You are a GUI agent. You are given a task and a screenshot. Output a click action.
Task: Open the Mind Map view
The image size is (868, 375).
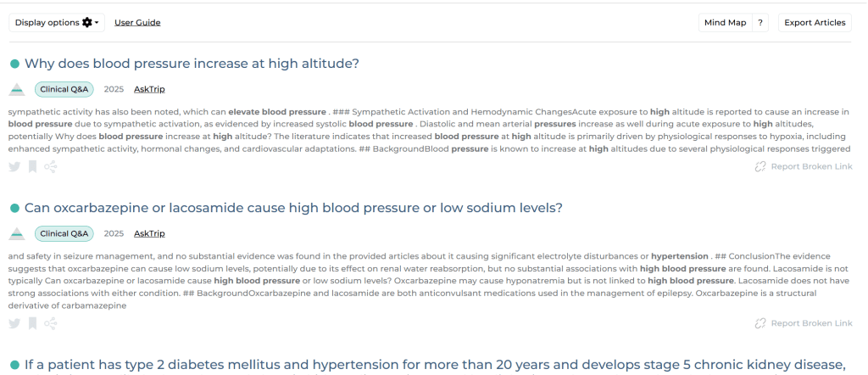click(x=725, y=23)
